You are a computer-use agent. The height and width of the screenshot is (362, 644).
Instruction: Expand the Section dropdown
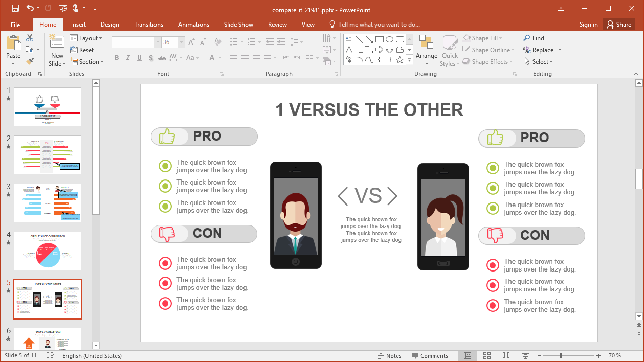click(x=87, y=62)
